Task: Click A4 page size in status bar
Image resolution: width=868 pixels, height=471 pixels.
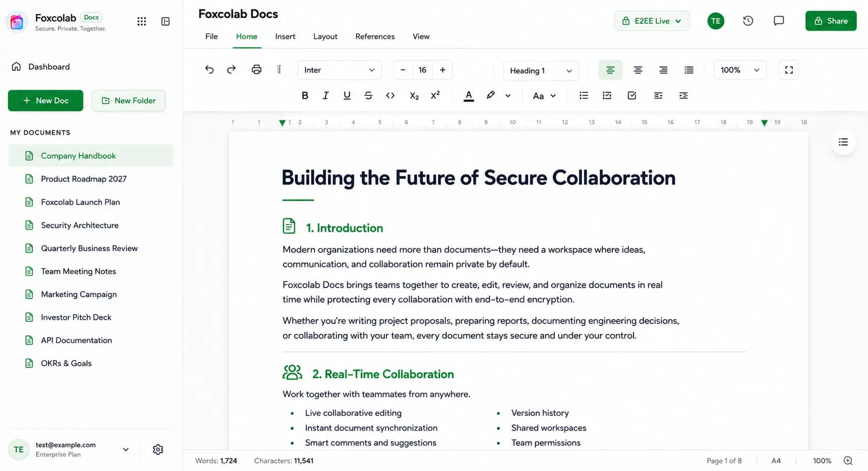Action: 776,461
